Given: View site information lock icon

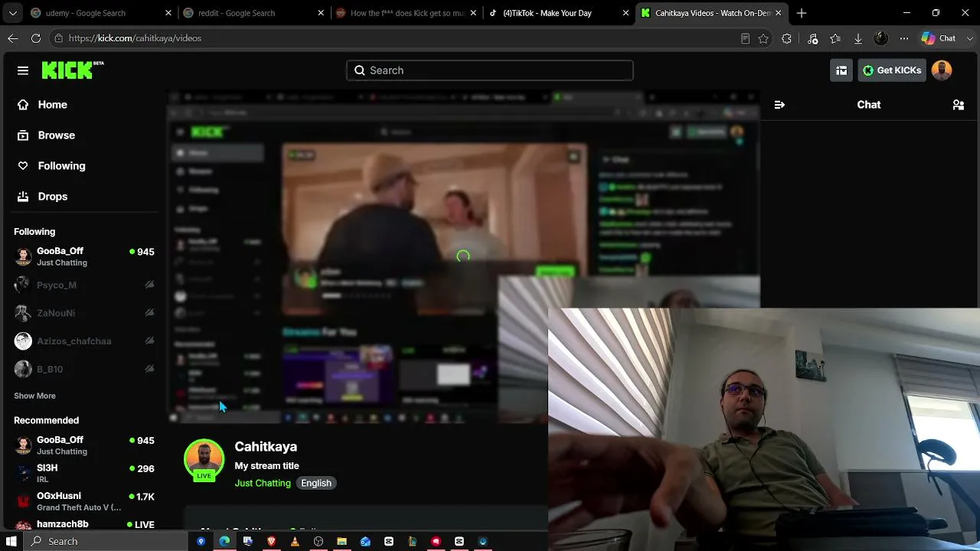Looking at the screenshot, I should click(x=58, y=38).
